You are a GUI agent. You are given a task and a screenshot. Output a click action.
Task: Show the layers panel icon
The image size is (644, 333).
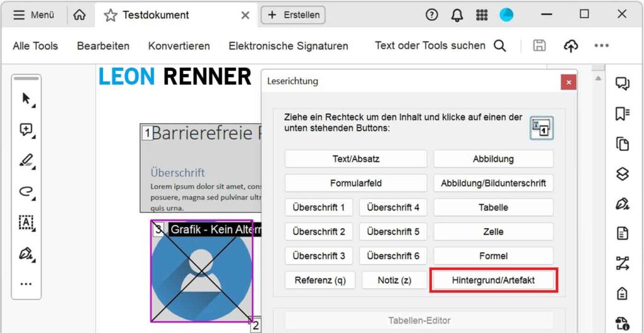(623, 174)
